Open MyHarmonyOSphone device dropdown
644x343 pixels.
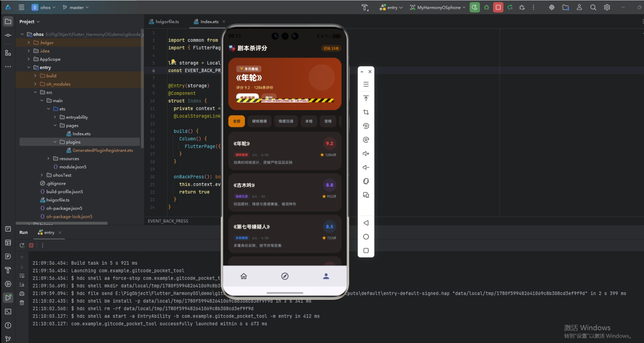coord(438,7)
